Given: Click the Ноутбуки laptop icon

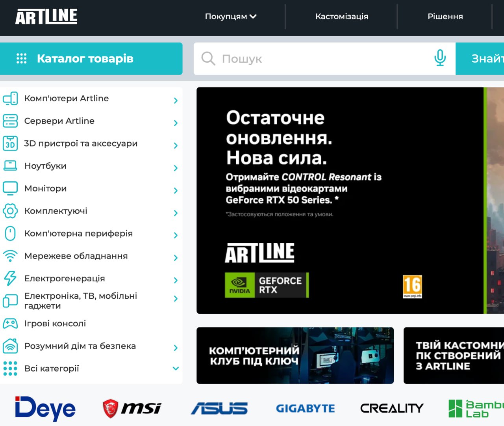Looking at the screenshot, I should [x=10, y=166].
